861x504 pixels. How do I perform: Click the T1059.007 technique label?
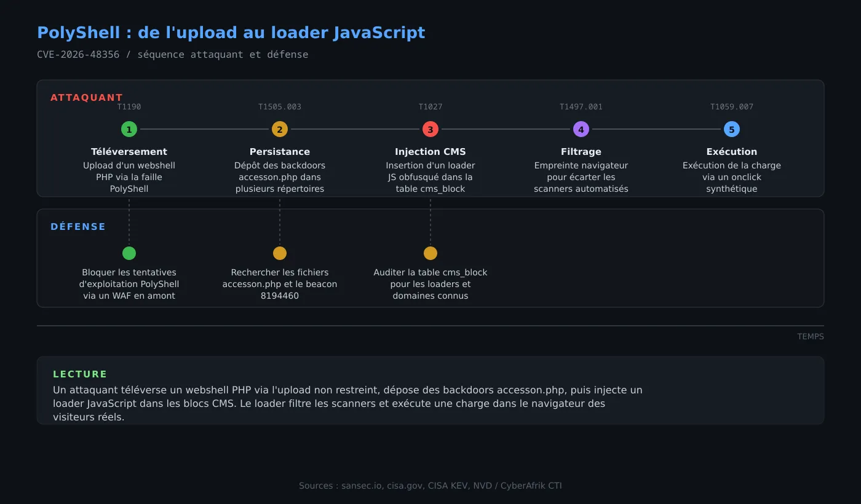pyautogui.click(x=732, y=107)
